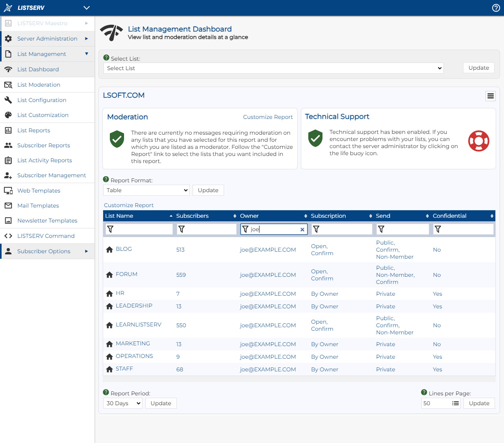The height and width of the screenshot is (443, 504).
Task: Clear the Owner filter with the x icon
Action: pyautogui.click(x=302, y=230)
